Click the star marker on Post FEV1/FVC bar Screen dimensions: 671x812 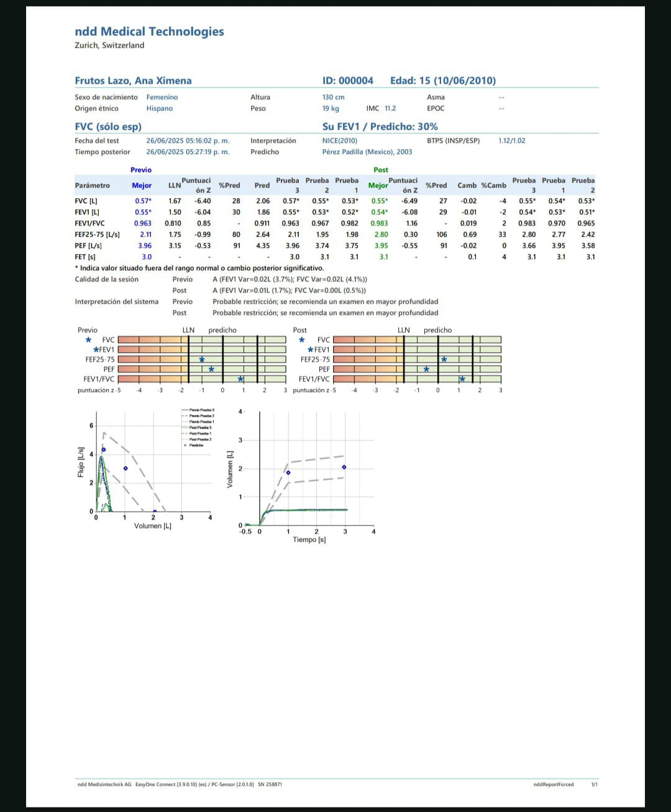(x=462, y=379)
